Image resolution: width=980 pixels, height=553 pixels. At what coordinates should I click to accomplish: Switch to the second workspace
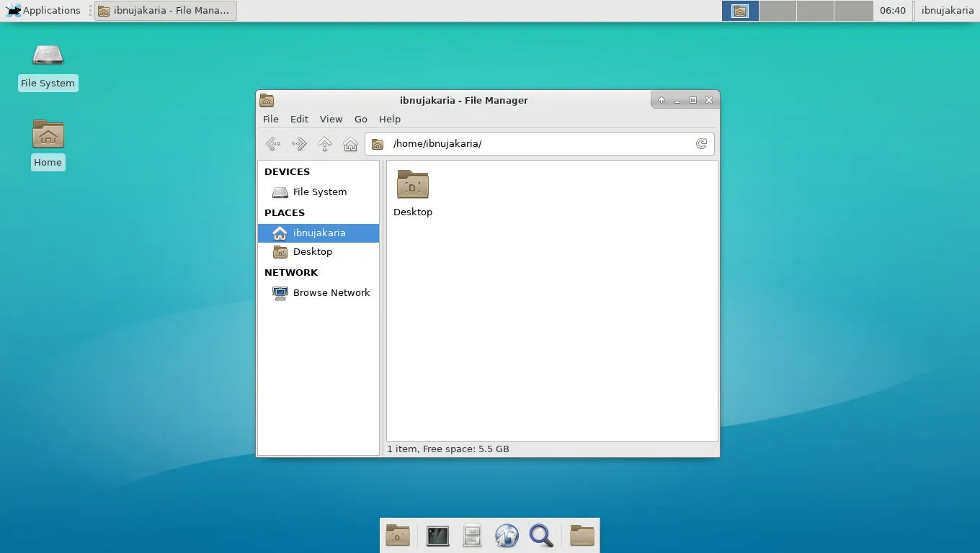pos(778,10)
